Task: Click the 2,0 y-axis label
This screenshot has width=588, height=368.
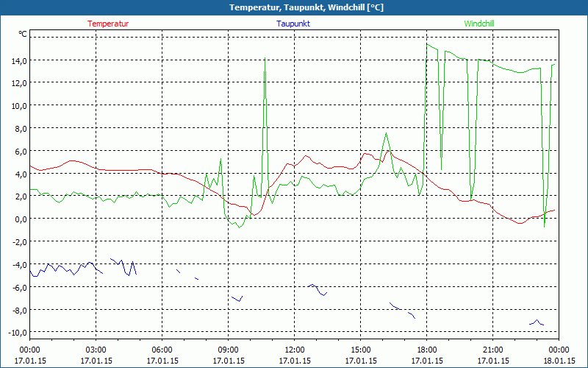Action: coord(21,197)
